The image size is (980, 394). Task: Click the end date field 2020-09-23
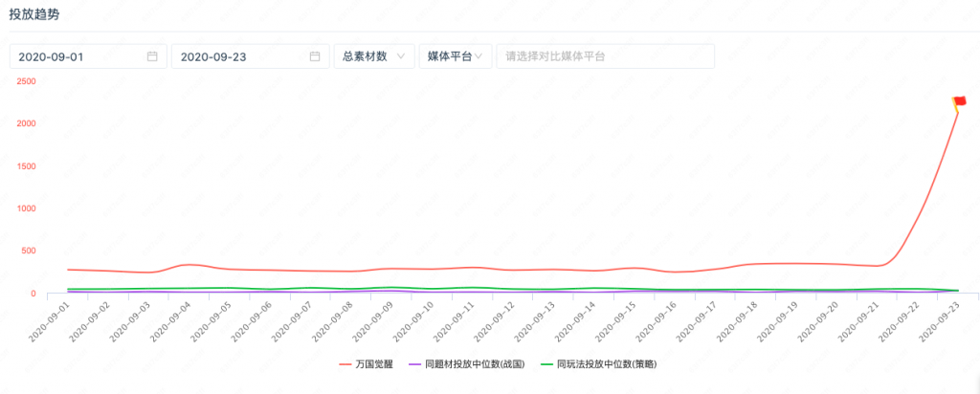coord(250,56)
